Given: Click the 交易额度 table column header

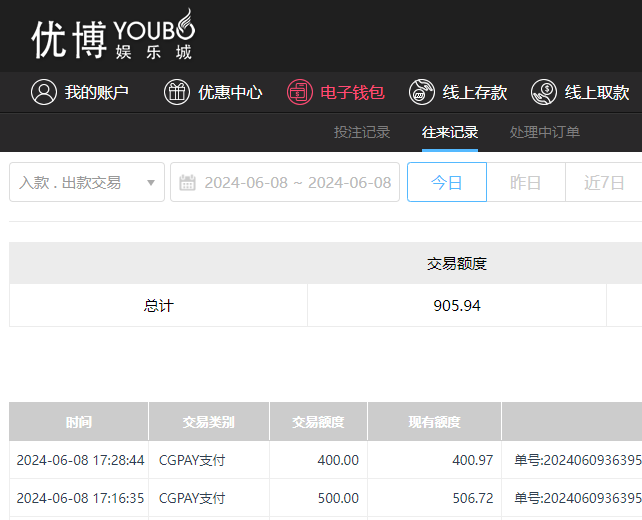Looking at the screenshot, I should click(318, 422).
